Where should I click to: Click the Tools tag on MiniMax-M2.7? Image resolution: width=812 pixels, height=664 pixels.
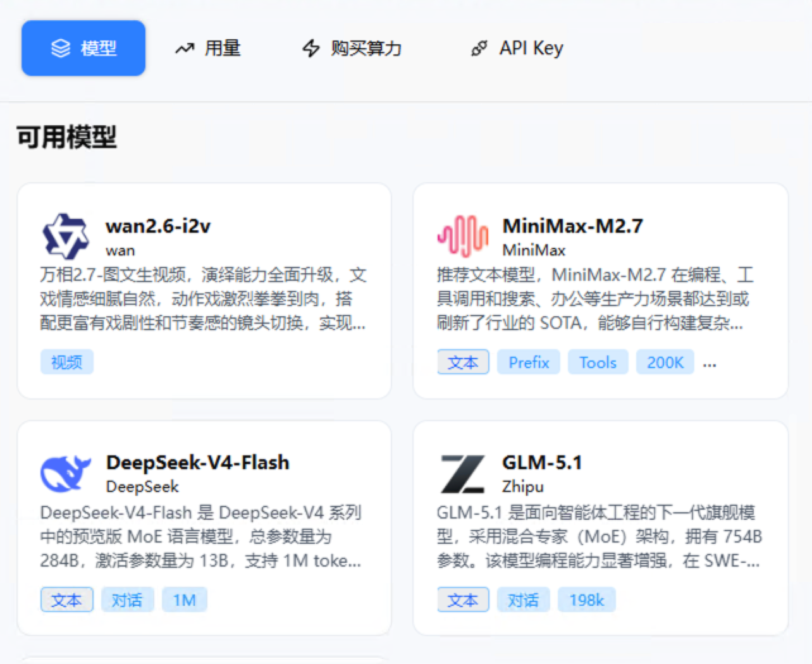pyautogui.click(x=598, y=362)
